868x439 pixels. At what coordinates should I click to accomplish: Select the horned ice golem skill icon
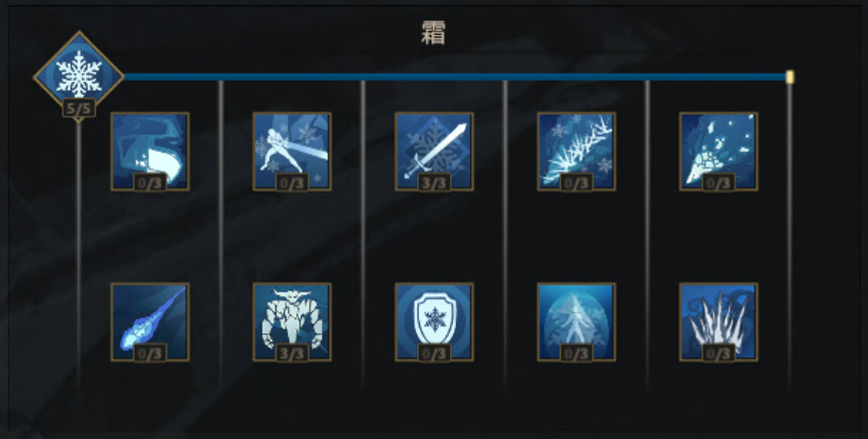(292, 322)
